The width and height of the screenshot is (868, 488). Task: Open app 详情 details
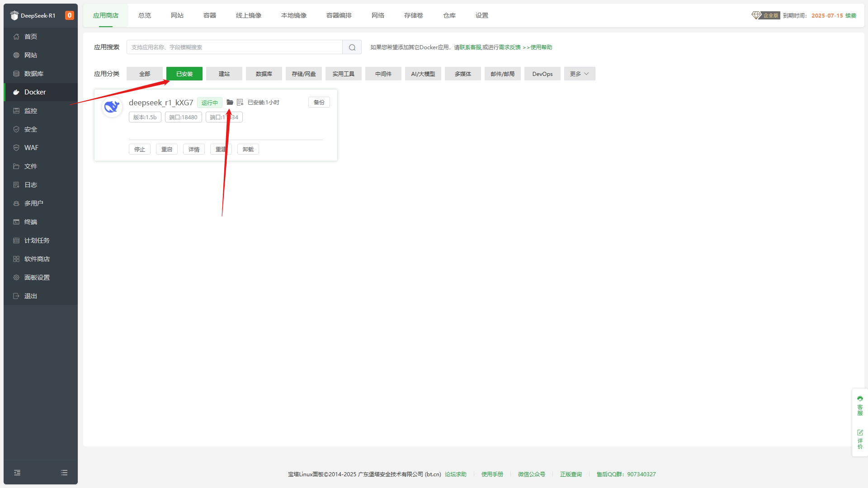point(194,150)
